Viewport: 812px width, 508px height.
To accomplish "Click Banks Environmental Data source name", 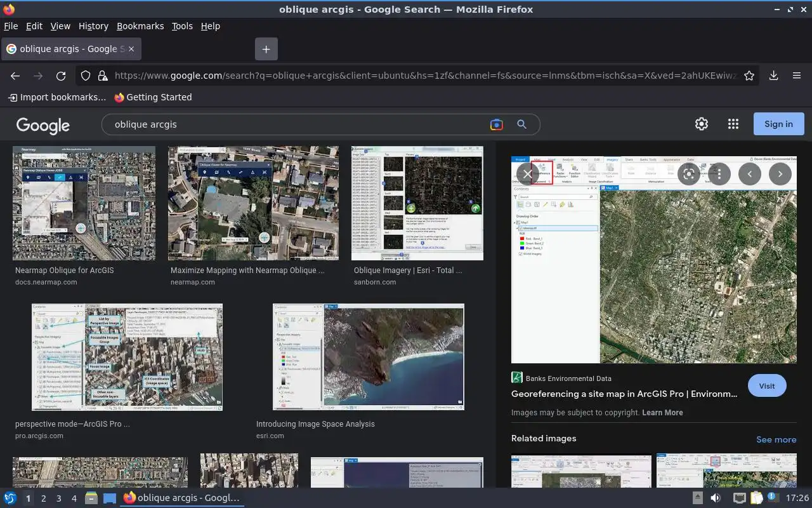I will coord(568,378).
